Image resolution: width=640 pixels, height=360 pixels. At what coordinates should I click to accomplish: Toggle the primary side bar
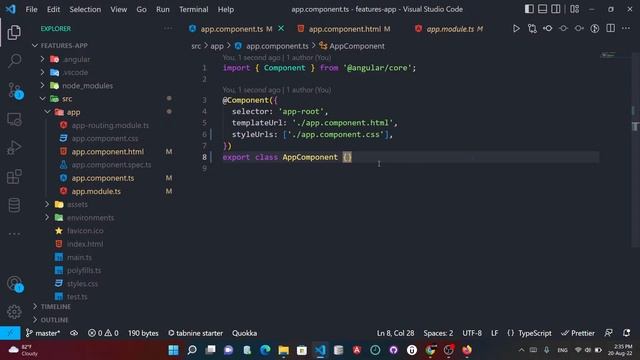(x=529, y=9)
